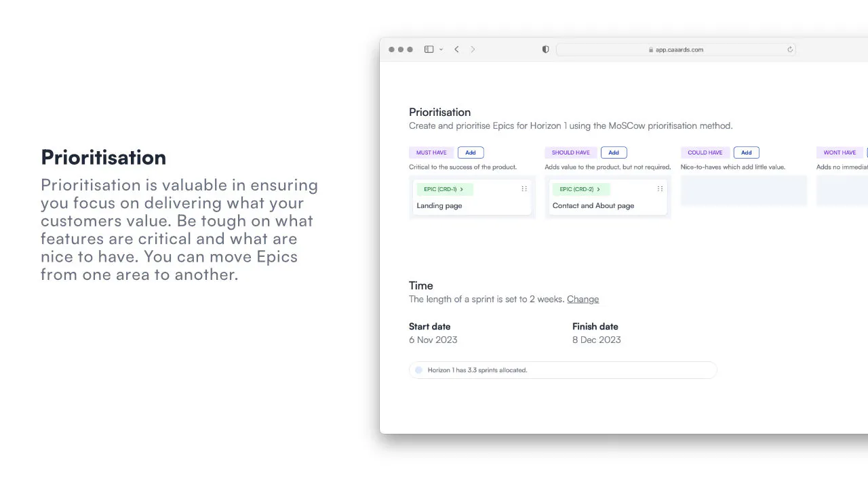Screen dimensions: 868x488
Task: Open the sidebar dropdown chevron
Action: pos(441,49)
